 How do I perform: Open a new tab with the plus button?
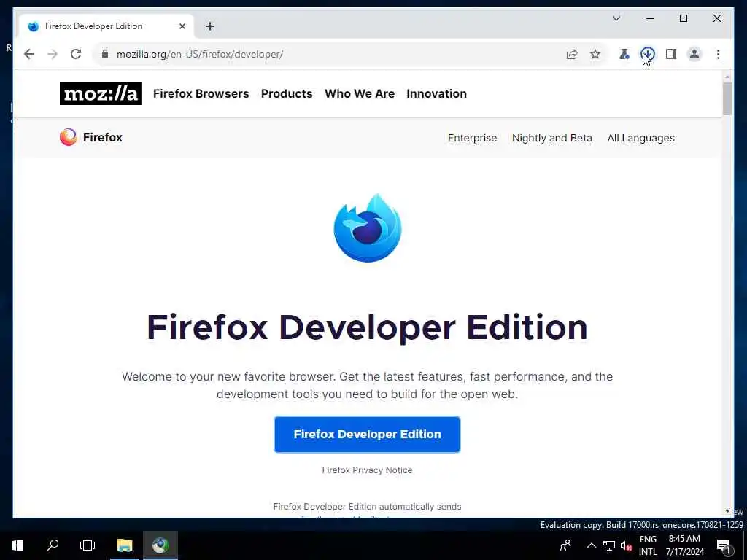[x=210, y=26]
